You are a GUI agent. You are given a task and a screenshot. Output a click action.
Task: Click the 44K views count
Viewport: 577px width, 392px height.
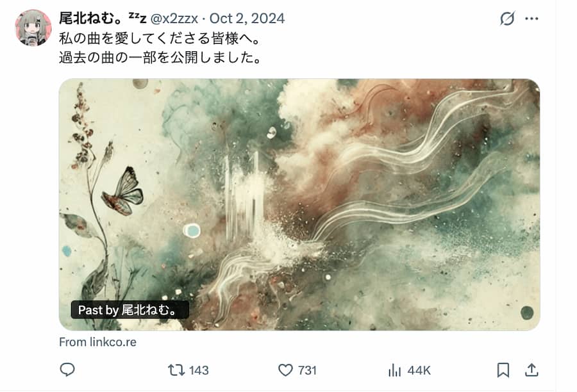coord(419,370)
